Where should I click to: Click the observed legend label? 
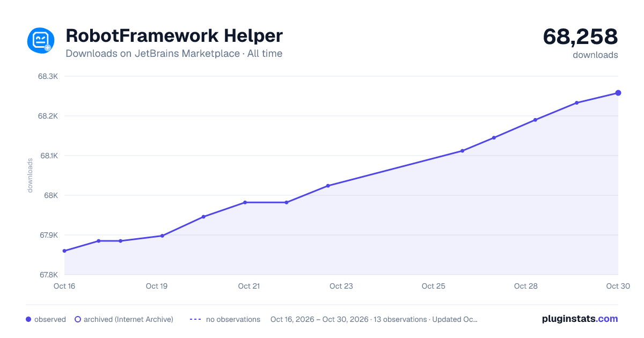tap(50, 319)
